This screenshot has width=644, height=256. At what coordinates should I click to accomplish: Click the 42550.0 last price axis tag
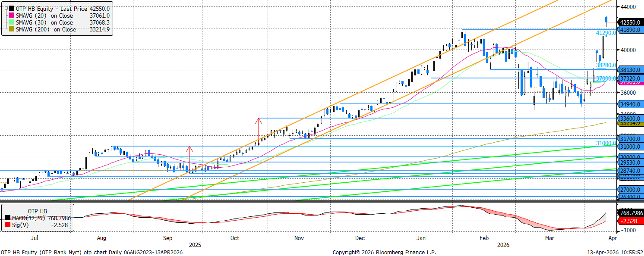coord(631,22)
